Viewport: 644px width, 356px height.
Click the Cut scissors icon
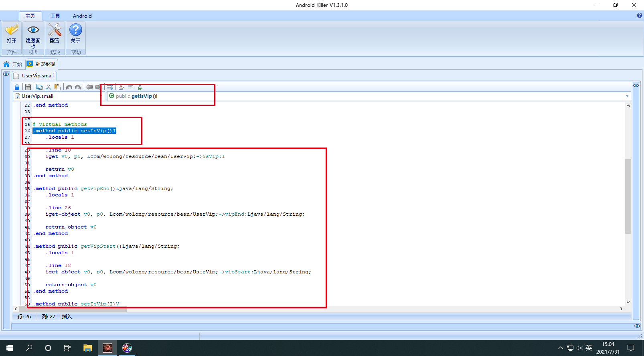click(x=49, y=87)
